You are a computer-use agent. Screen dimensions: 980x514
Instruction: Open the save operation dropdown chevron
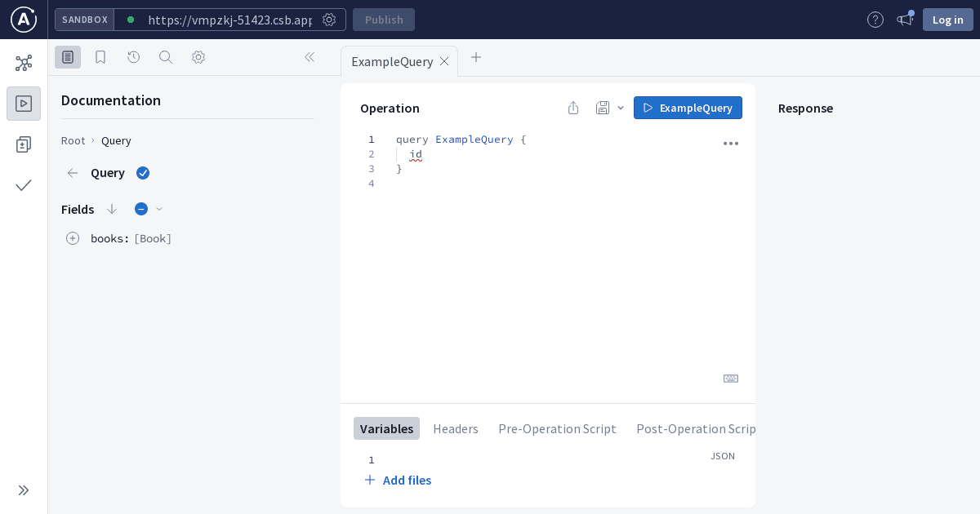(620, 108)
